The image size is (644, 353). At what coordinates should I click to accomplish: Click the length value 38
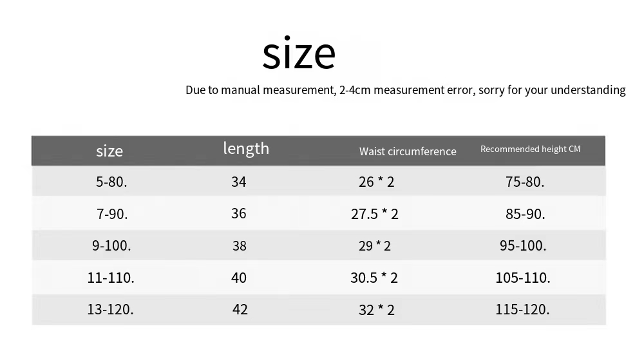click(240, 245)
